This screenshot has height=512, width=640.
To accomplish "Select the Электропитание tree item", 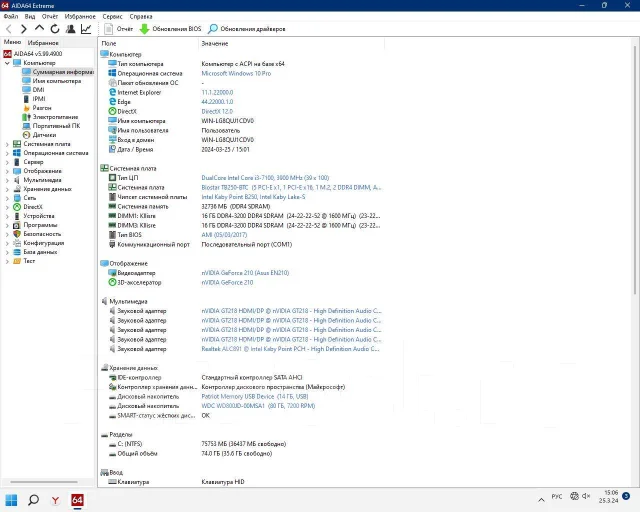I will (50, 117).
